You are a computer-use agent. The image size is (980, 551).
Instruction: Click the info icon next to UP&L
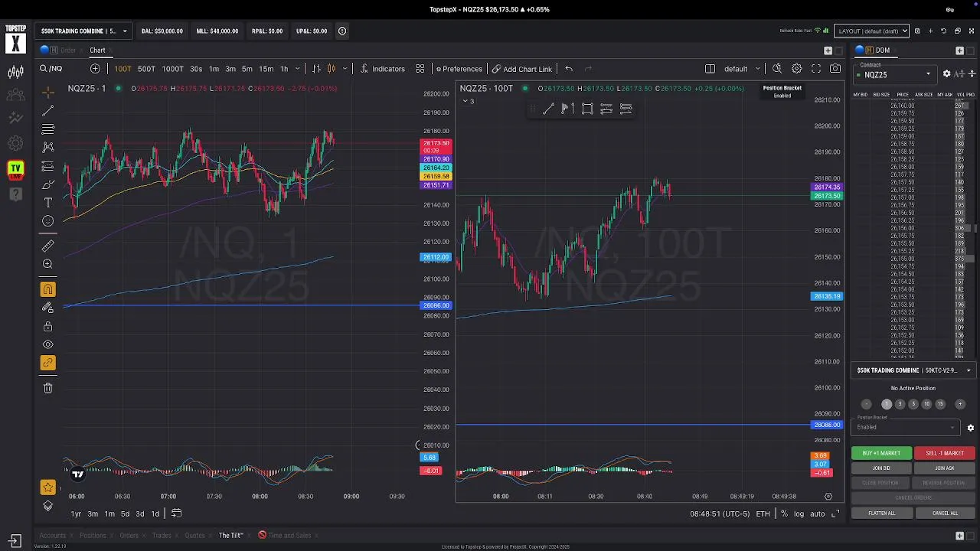click(x=342, y=31)
